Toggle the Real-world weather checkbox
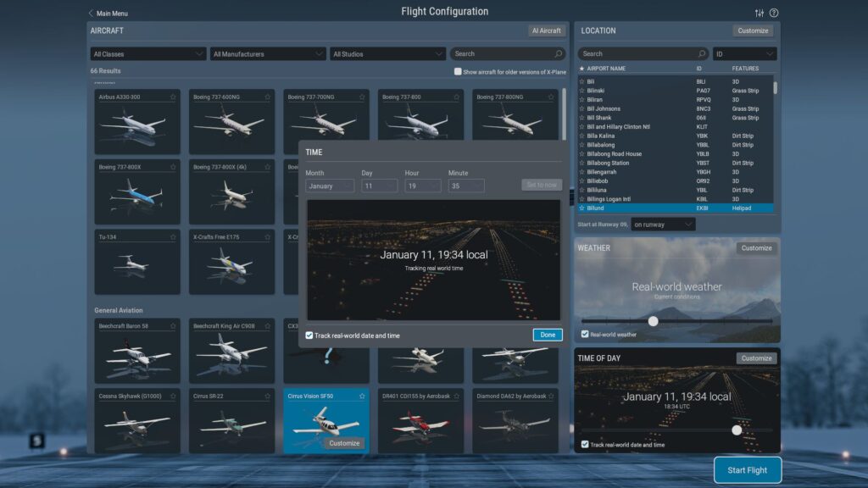This screenshot has height=488, width=868. [585, 334]
